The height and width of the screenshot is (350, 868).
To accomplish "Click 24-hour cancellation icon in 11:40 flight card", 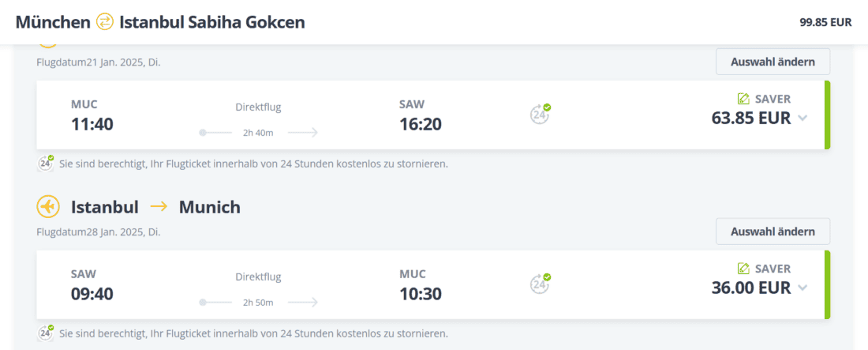I will pos(540,114).
